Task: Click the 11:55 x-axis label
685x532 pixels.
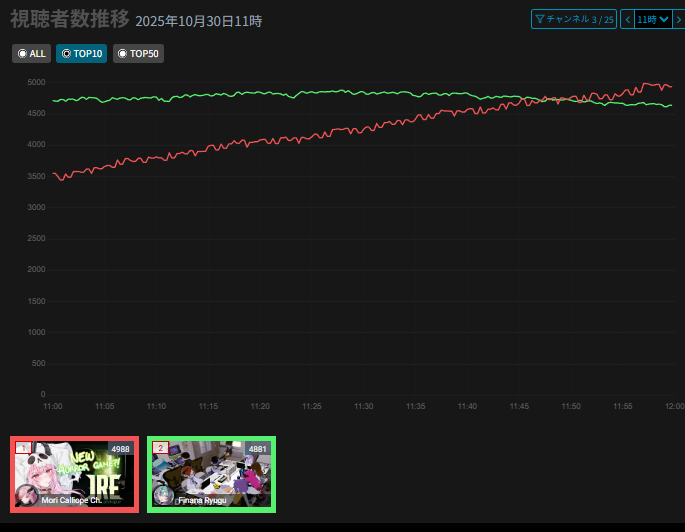Action: click(x=623, y=406)
